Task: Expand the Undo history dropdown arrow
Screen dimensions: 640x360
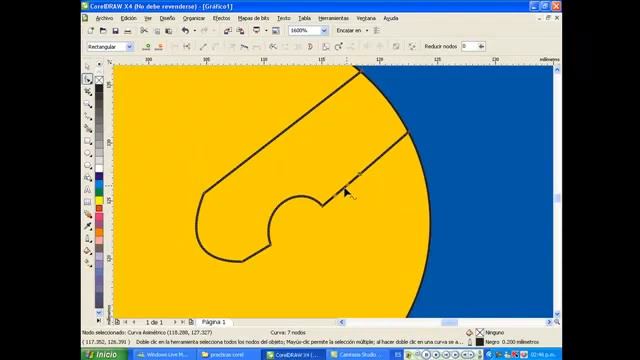Action: coord(194,31)
